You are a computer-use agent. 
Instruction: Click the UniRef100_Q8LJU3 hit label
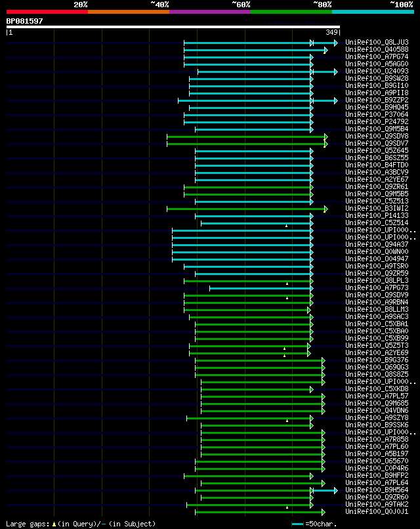pyautogui.click(x=377, y=42)
